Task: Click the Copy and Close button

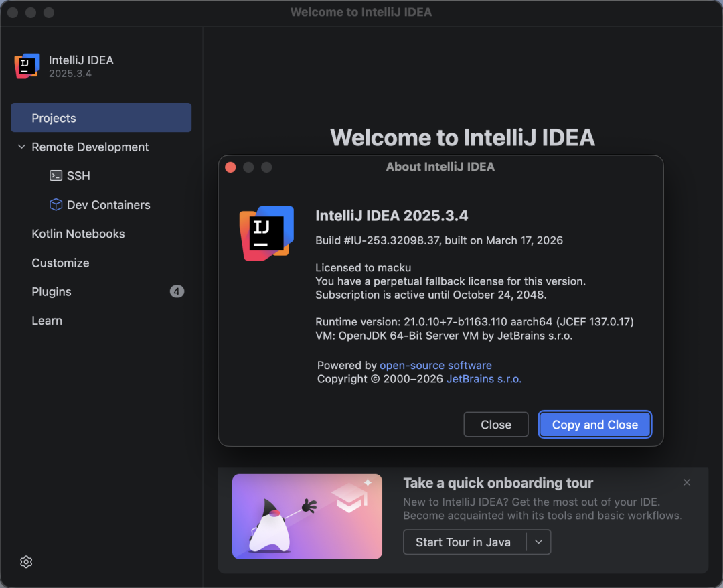Action: (594, 425)
